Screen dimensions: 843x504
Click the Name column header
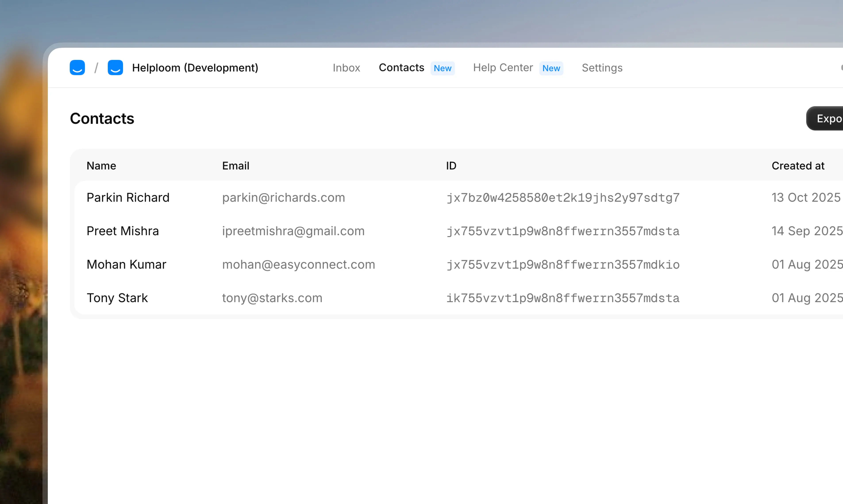pyautogui.click(x=101, y=166)
